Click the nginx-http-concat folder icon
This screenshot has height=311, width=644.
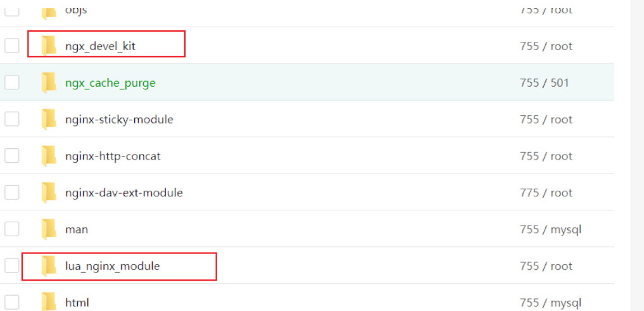49,156
